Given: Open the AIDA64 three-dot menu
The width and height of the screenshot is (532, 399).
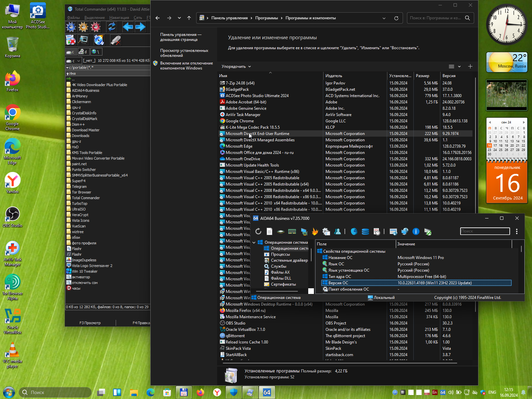Looking at the screenshot, I should 517,231.
